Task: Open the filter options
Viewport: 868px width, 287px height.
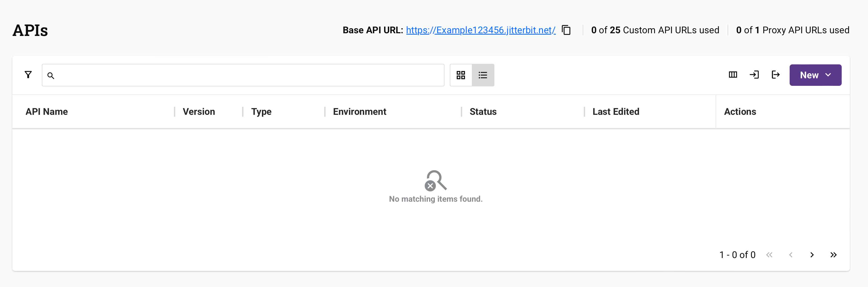Action: (28, 75)
